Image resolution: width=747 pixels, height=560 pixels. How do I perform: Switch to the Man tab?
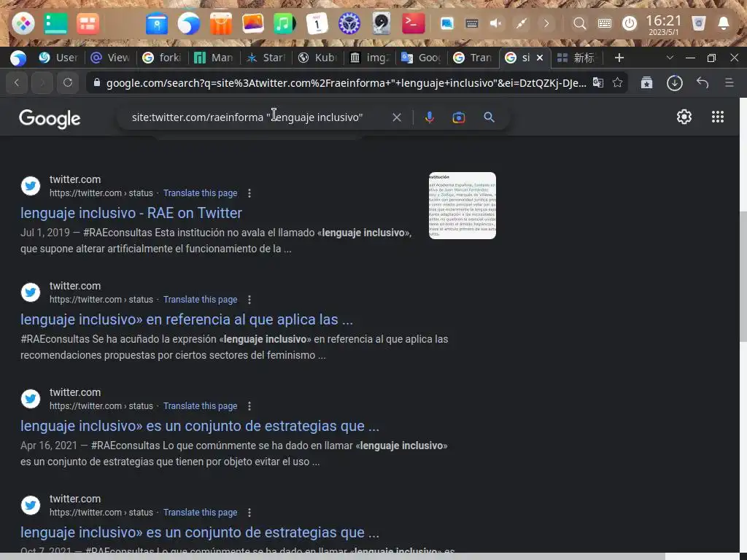(x=214, y=58)
